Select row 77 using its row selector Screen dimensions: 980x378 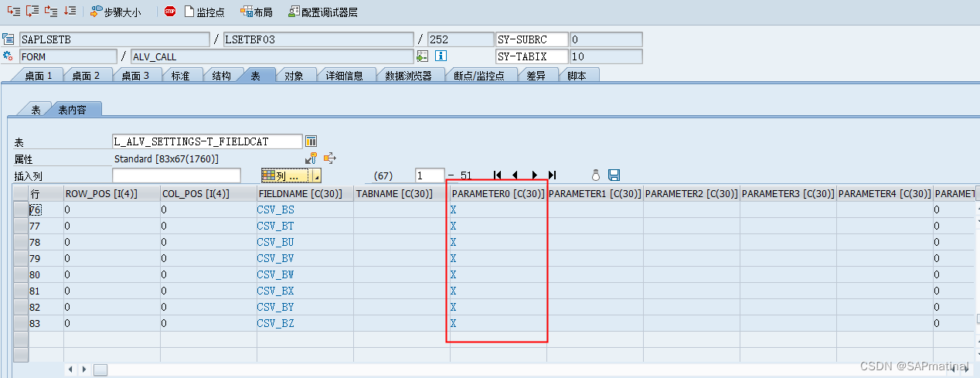tap(21, 226)
